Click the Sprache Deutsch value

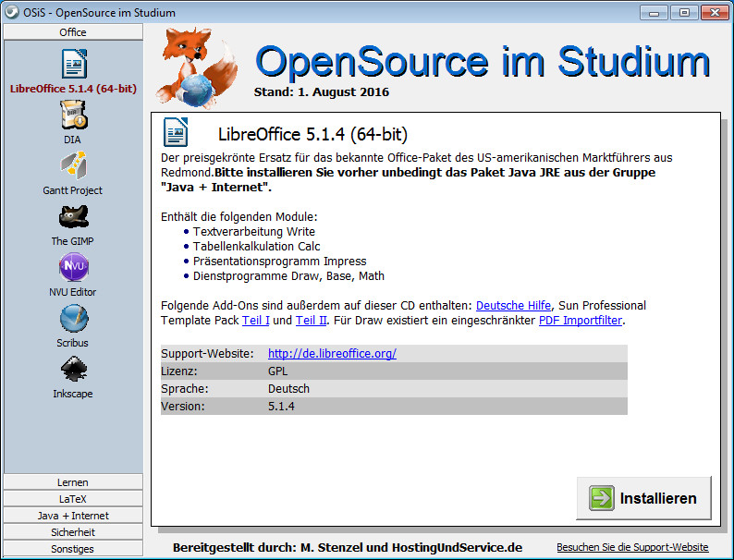(x=288, y=389)
